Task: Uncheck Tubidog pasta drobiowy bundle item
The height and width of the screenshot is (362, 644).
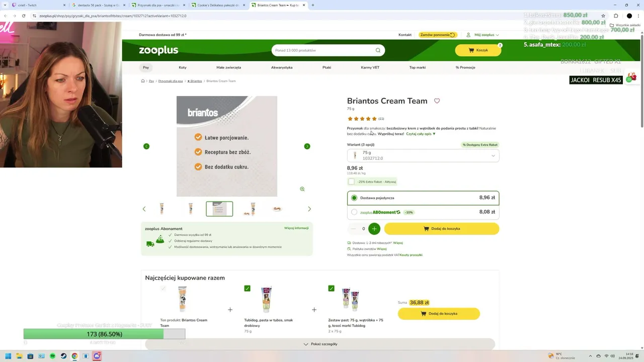Action: (x=247, y=288)
